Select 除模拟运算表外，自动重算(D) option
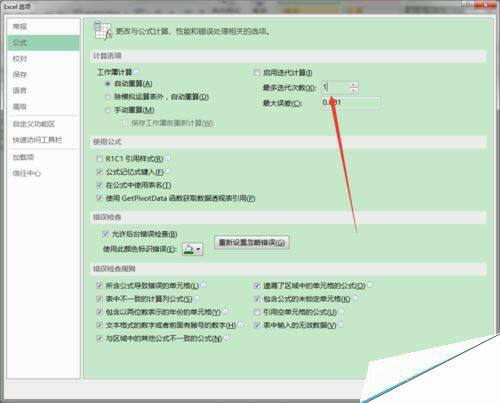 (x=108, y=97)
